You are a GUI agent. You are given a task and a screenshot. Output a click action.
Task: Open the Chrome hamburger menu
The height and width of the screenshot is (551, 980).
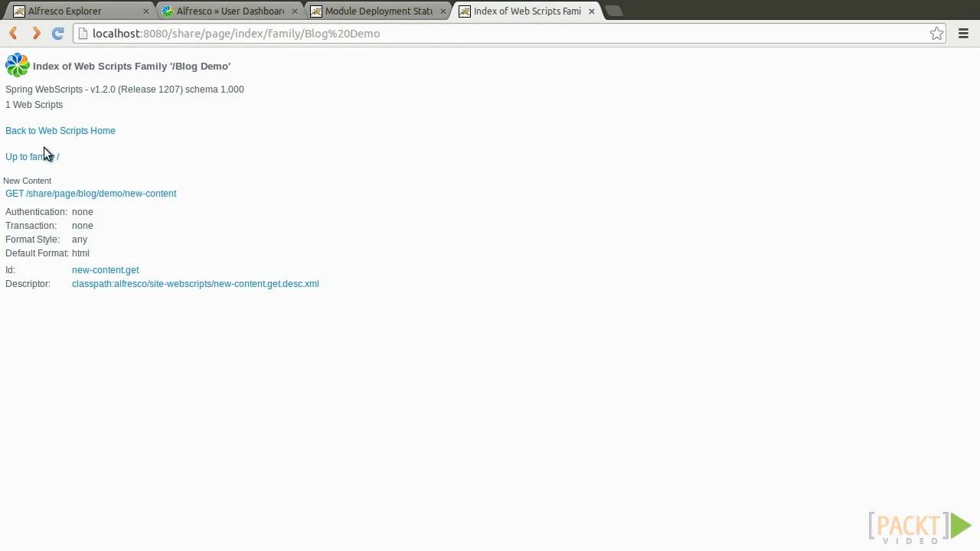964,33
